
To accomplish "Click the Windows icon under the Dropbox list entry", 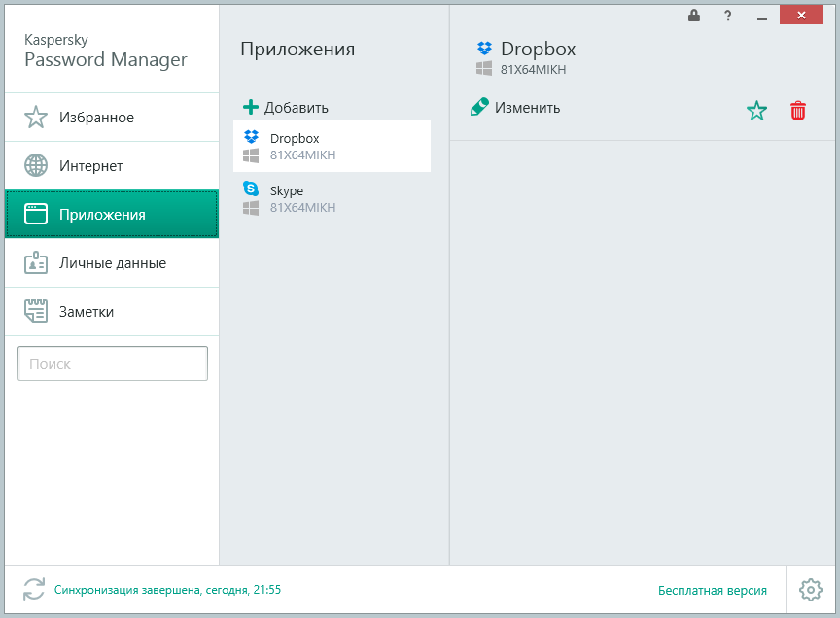I will pyautogui.click(x=251, y=155).
